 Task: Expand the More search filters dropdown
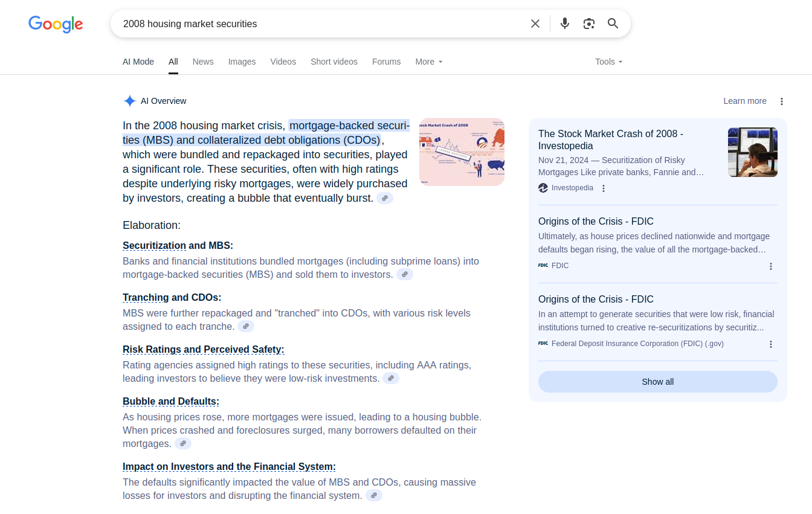point(429,62)
